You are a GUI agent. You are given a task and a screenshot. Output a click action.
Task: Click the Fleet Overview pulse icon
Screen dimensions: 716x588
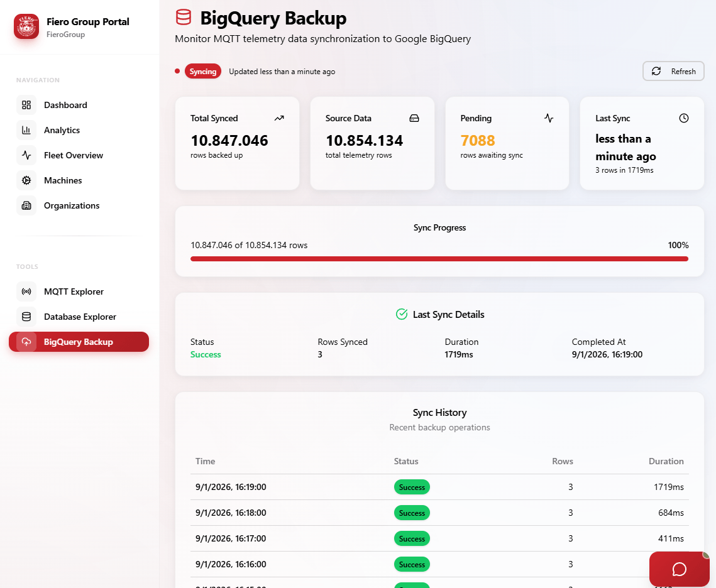tap(26, 155)
